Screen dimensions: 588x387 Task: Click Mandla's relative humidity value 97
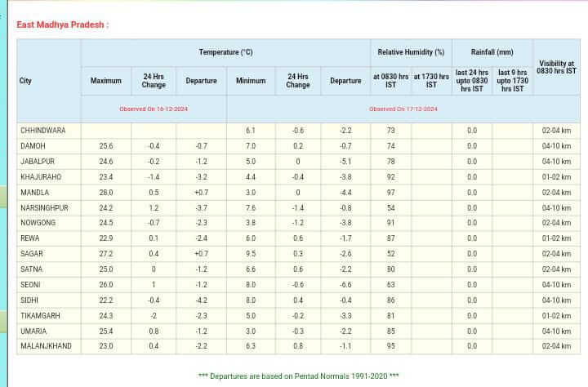(x=390, y=193)
